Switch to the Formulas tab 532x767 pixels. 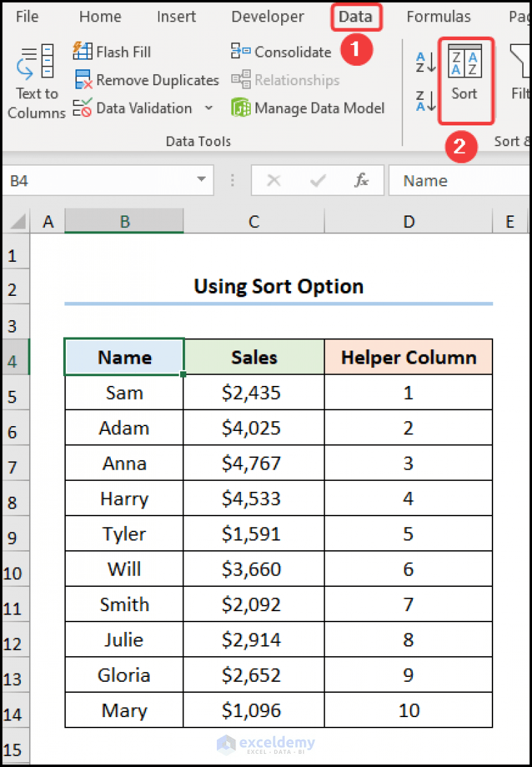point(438,17)
